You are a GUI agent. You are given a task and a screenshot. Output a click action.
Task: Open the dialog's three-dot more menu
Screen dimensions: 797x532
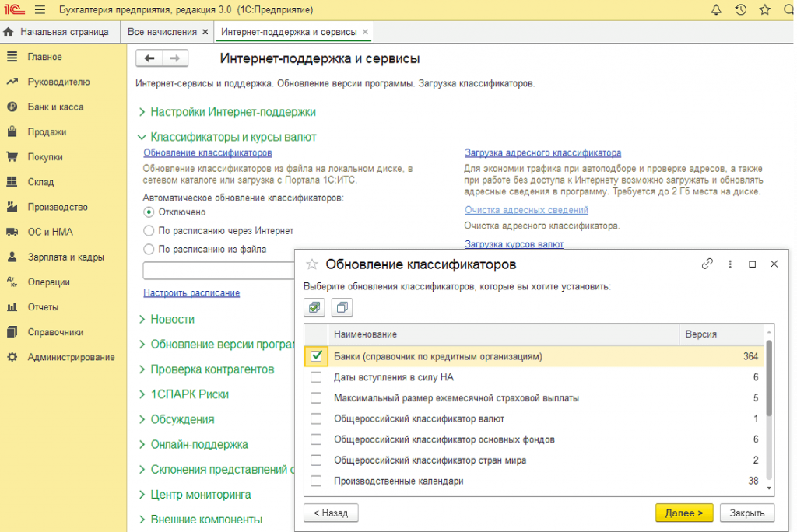point(730,264)
